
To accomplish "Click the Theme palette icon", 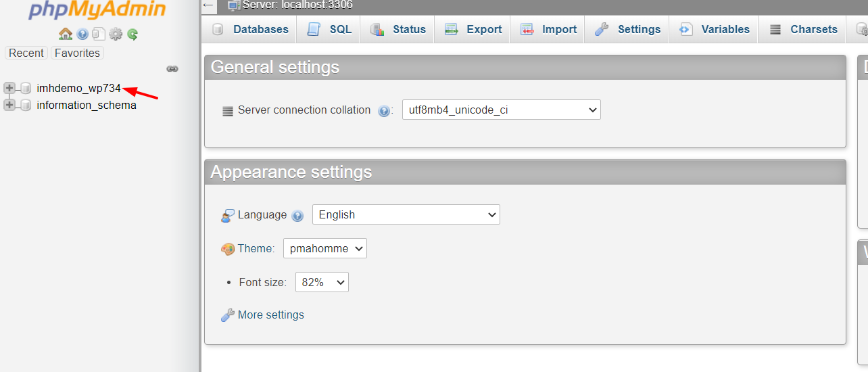I will (228, 249).
